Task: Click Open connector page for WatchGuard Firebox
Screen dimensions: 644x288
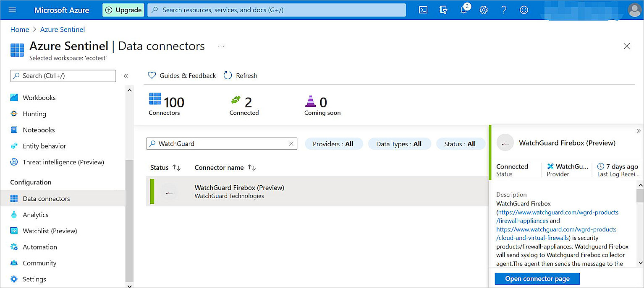Action: pyautogui.click(x=537, y=278)
